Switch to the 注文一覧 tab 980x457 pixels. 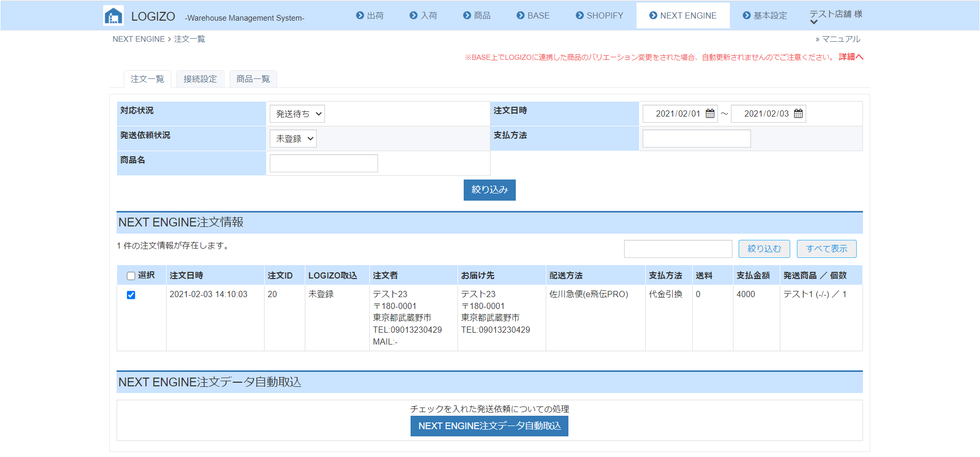point(148,79)
